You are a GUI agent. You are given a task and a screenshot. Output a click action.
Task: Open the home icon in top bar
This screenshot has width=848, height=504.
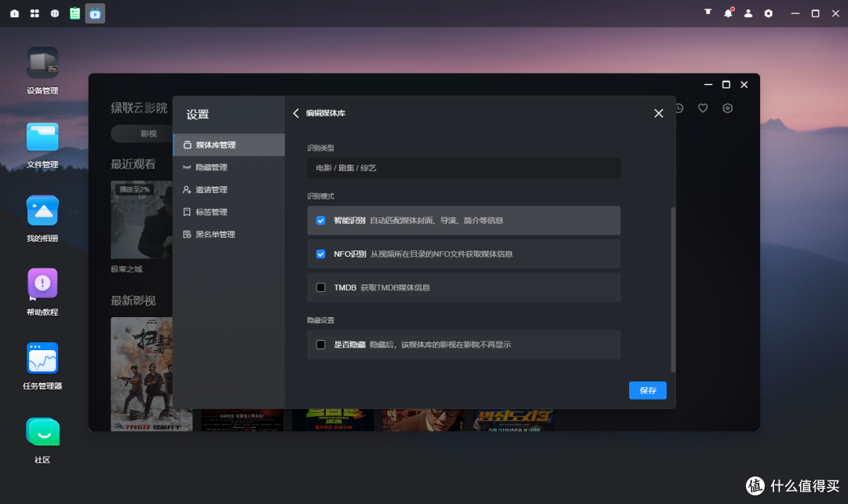point(15,13)
